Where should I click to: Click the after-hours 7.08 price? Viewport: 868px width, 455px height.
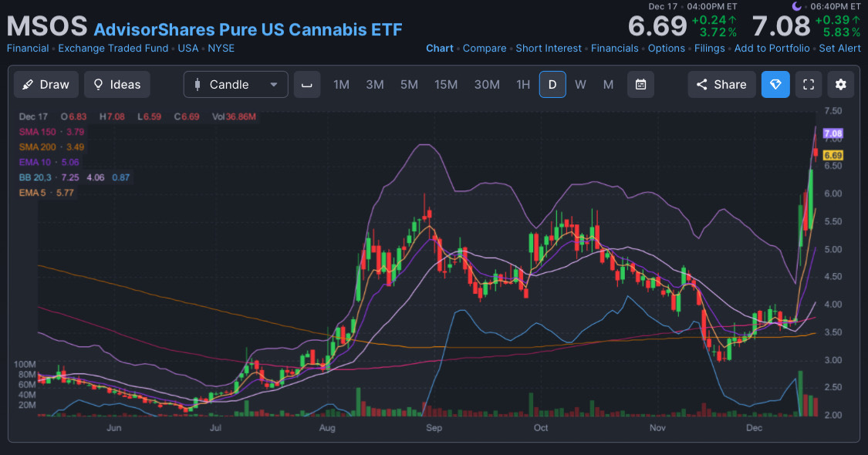(x=781, y=26)
